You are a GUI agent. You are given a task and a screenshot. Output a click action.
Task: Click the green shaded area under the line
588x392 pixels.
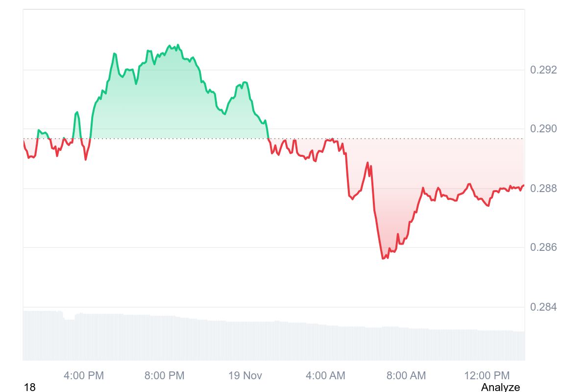[x=162, y=103]
